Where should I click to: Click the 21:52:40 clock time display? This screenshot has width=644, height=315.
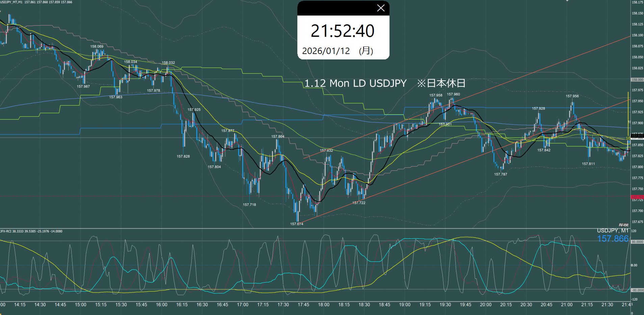[343, 31]
